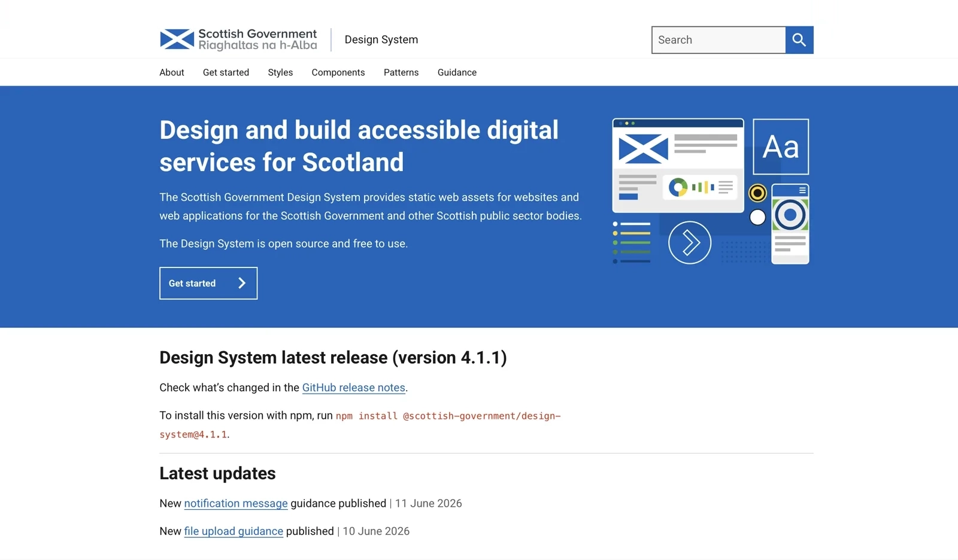The height and width of the screenshot is (560, 958).
Task: Open the About menu item
Action: pyautogui.click(x=172, y=72)
